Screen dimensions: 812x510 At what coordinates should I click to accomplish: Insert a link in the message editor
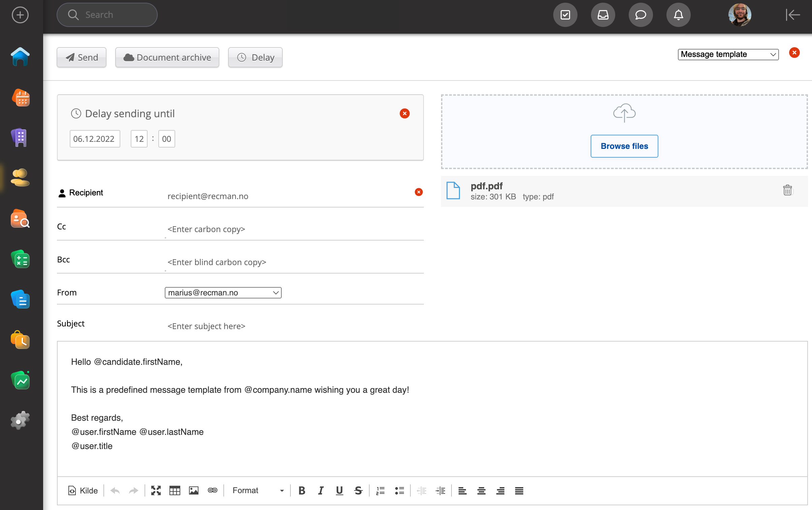click(x=213, y=490)
